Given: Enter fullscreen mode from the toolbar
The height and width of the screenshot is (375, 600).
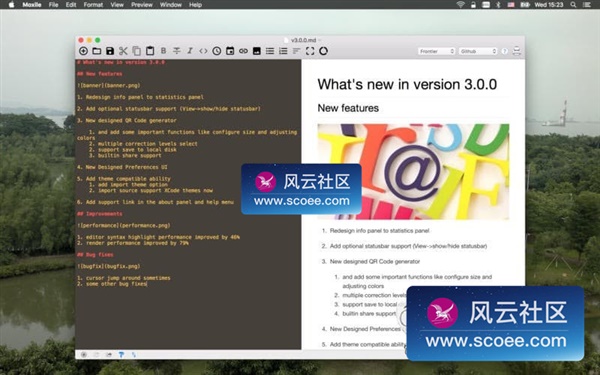Looking at the screenshot, I should coord(310,51).
